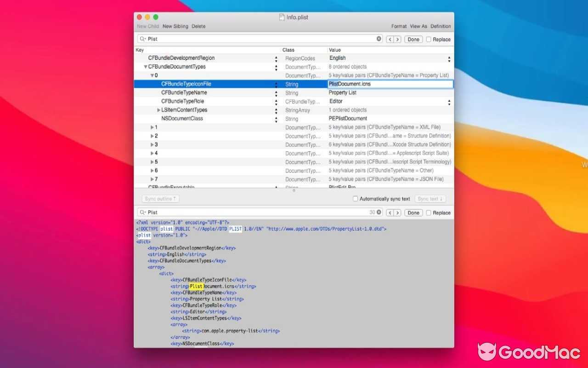Open the Format menu
Screen dimensions: 588x368
tap(399, 26)
